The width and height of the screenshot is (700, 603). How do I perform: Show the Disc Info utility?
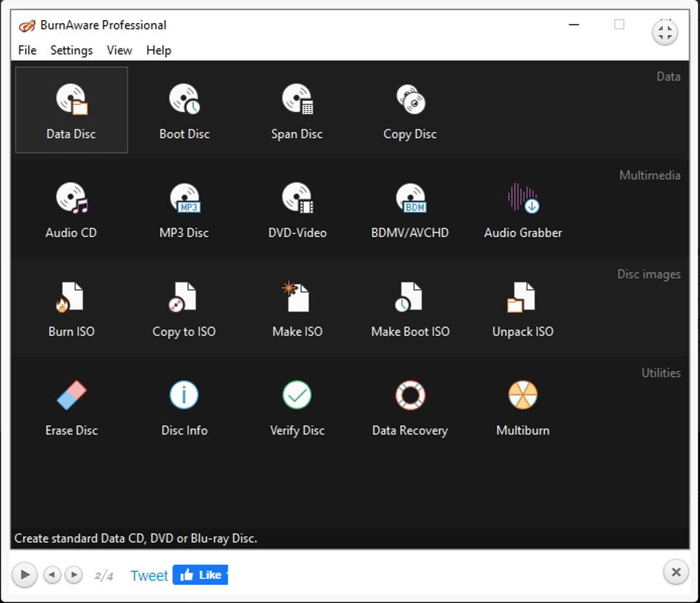185,407
